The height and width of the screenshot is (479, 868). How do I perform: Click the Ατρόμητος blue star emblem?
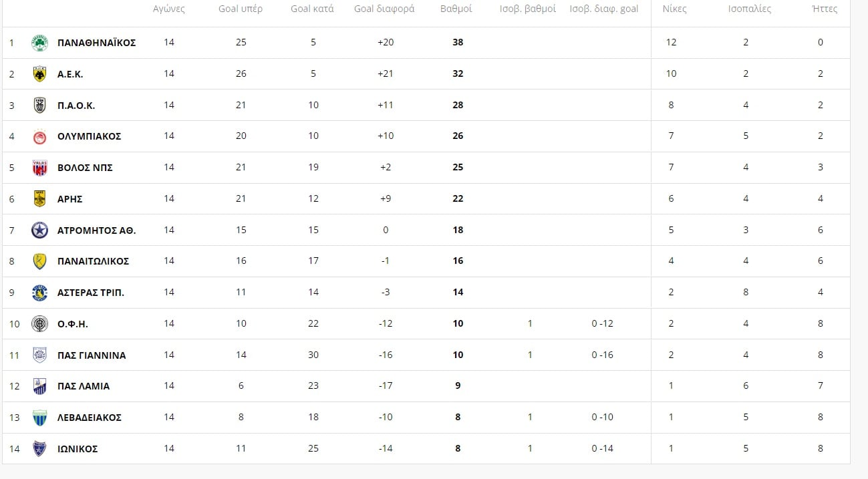coord(40,230)
